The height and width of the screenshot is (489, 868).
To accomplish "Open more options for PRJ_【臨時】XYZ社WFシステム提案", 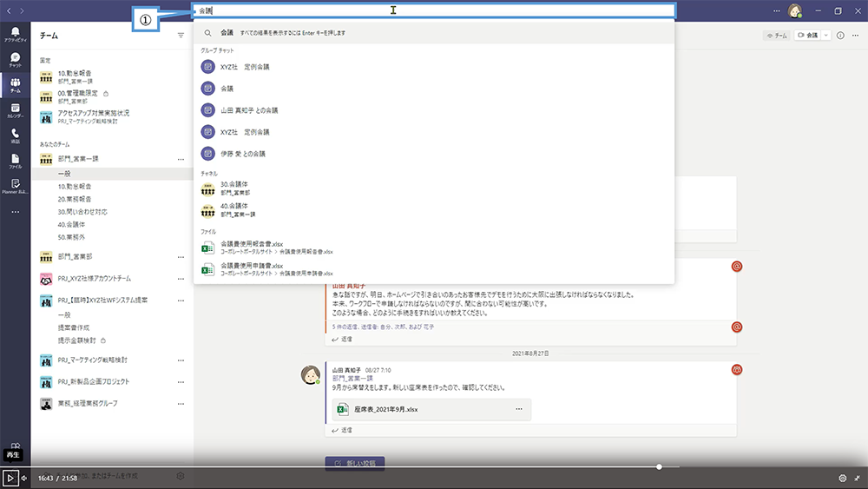I will (181, 301).
